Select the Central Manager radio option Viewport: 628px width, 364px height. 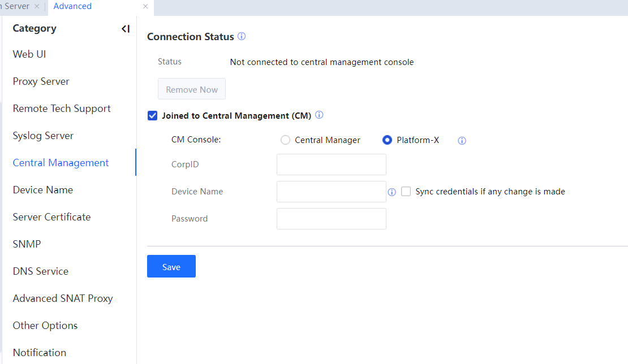[286, 140]
